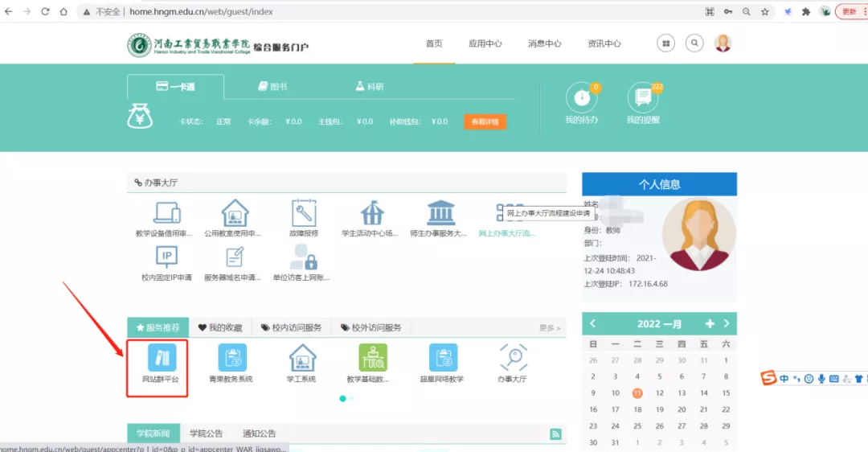Viewport: 868px width, 452px height.
Task: Click the 校内固定IP申请 icon
Action: coord(166,258)
